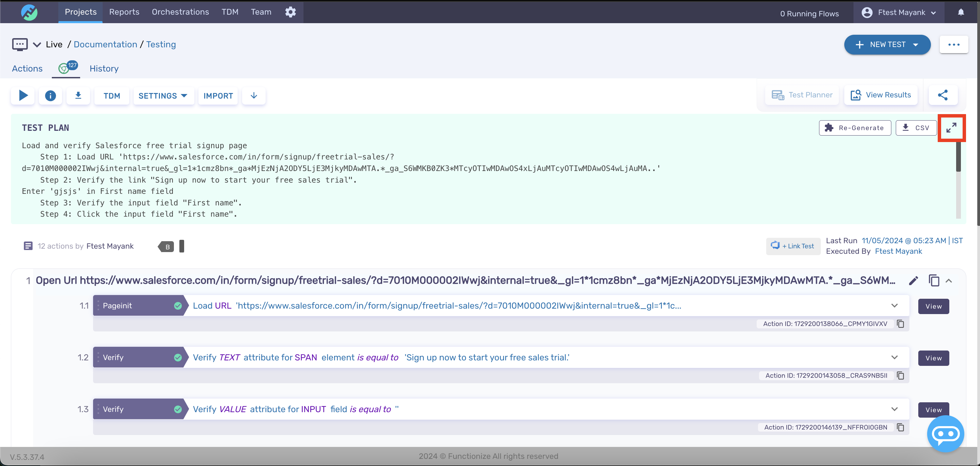Screen dimensions: 980x466
Task: Click the TEST PLAN heading
Action: click(45, 128)
